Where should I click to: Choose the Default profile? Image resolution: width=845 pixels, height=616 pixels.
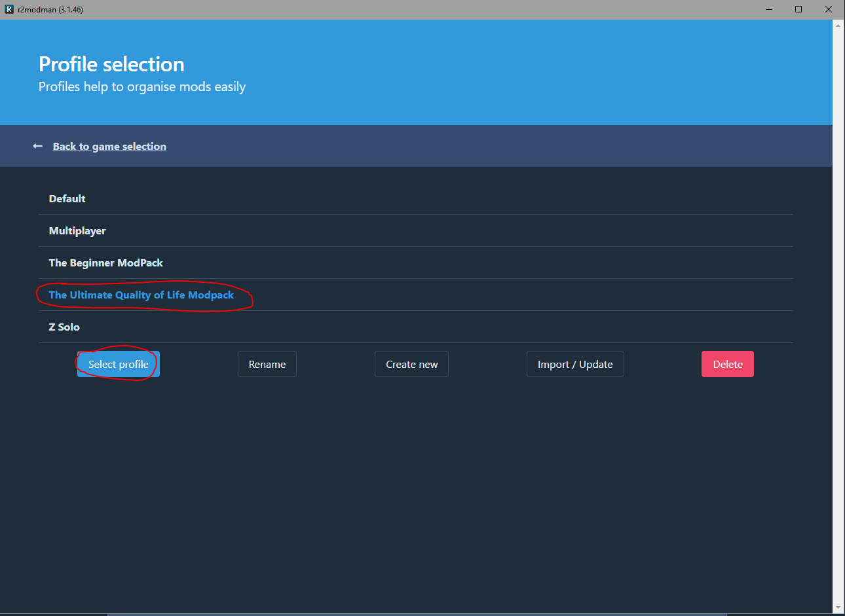67,199
